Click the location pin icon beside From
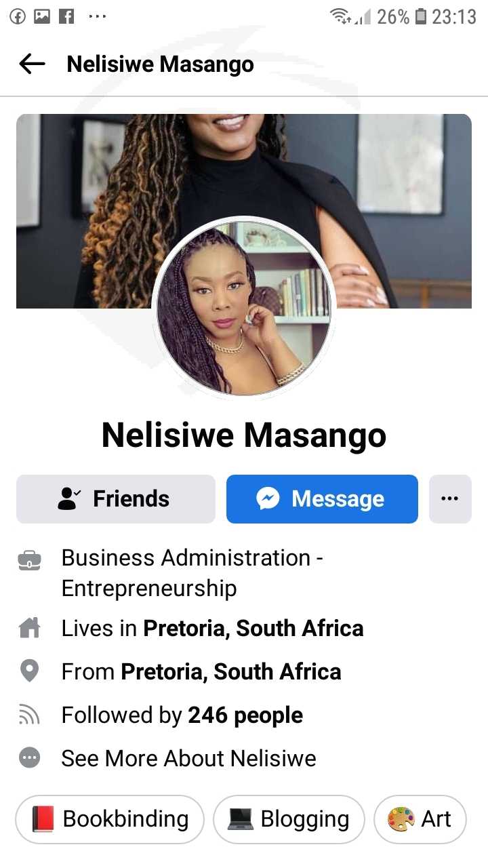Image resolution: width=488 pixels, height=868 pixels. [30, 671]
